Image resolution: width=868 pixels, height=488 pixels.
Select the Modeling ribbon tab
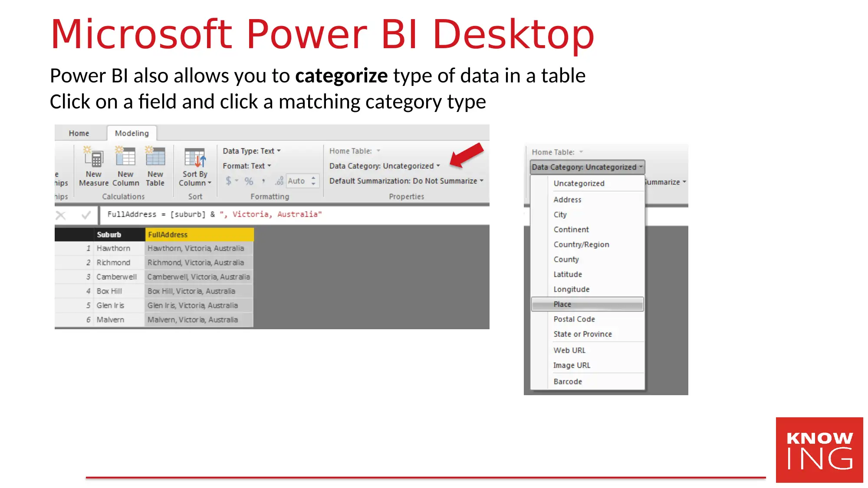(x=132, y=133)
